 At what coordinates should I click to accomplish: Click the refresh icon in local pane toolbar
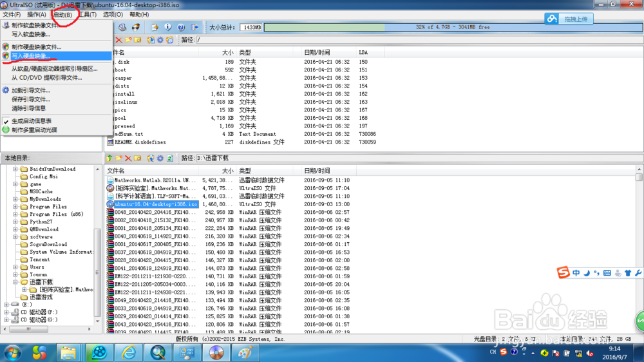[169, 158]
